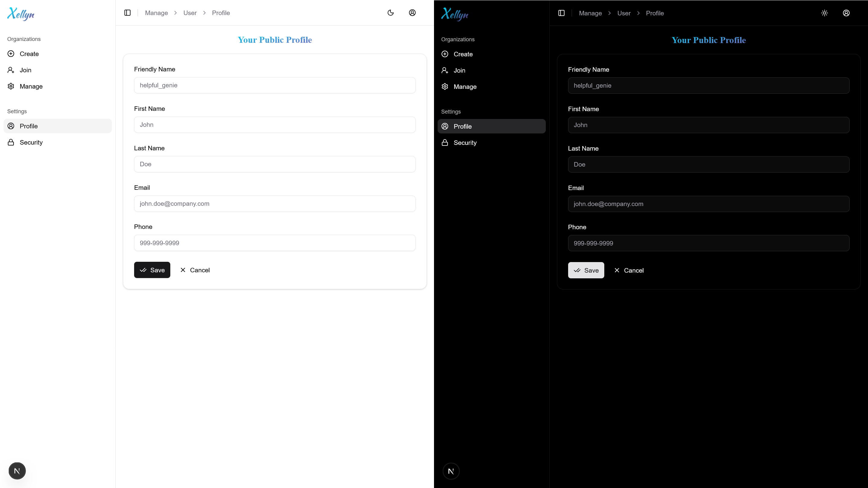
Task: Switch to light mode via sun icon
Action: 825,13
